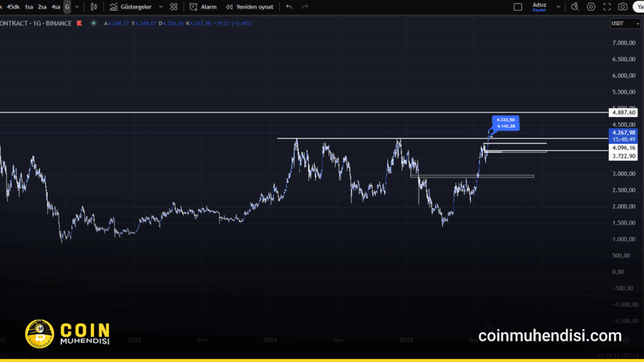
Task: Click the red flag next to BINANCE
Action: (x=79, y=23)
